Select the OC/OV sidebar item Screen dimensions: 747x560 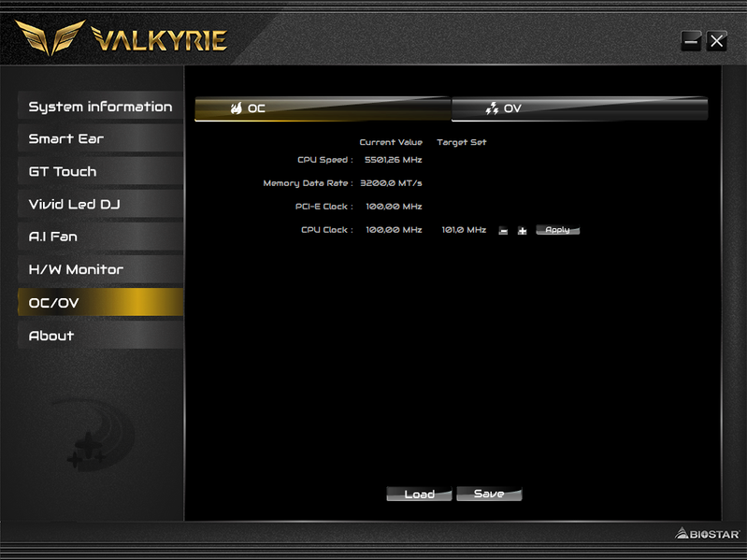pos(101,302)
